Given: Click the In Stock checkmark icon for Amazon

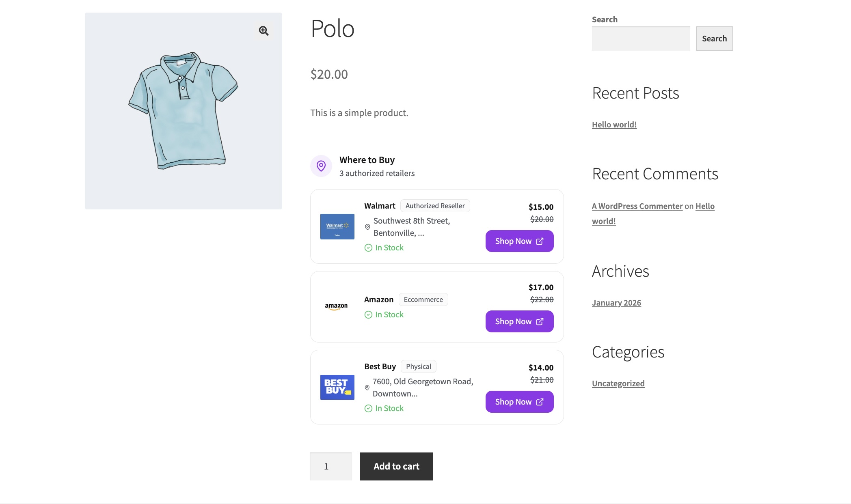Looking at the screenshot, I should tap(368, 314).
